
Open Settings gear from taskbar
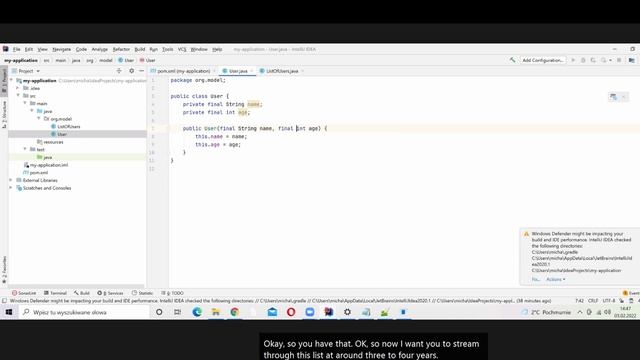tap(347, 312)
